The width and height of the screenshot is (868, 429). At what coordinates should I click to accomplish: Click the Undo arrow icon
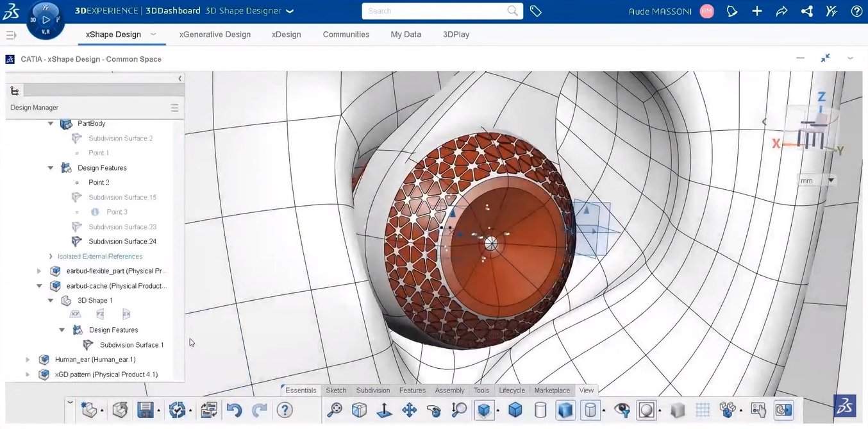point(234,409)
